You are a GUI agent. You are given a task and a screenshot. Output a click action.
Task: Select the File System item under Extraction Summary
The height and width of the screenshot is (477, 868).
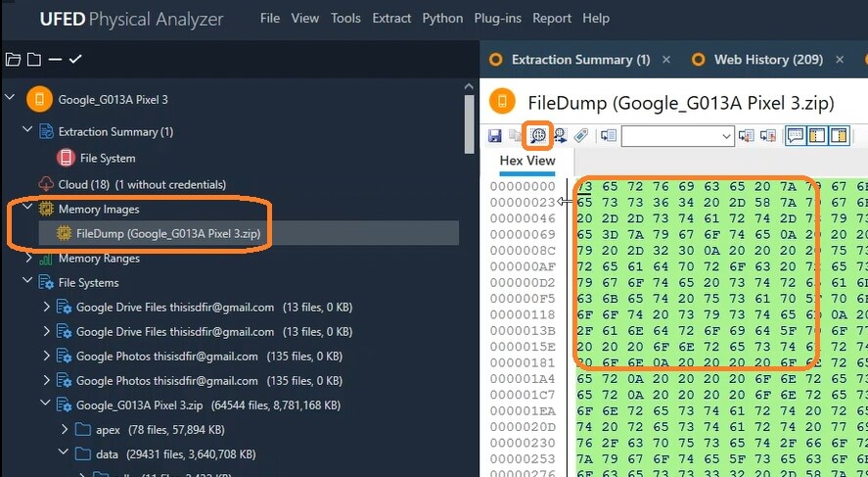click(108, 159)
